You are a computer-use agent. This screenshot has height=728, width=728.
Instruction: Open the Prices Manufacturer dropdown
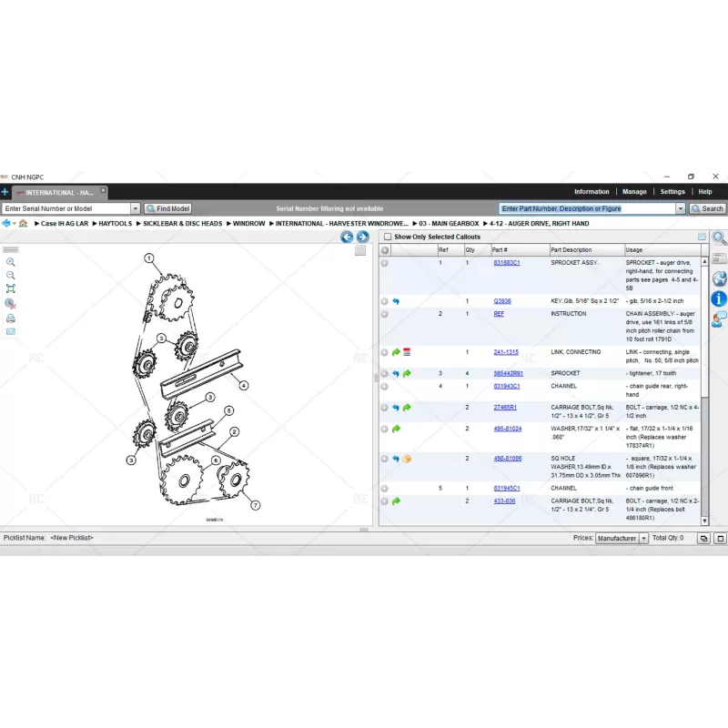pyautogui.click(x=643, y=539)
